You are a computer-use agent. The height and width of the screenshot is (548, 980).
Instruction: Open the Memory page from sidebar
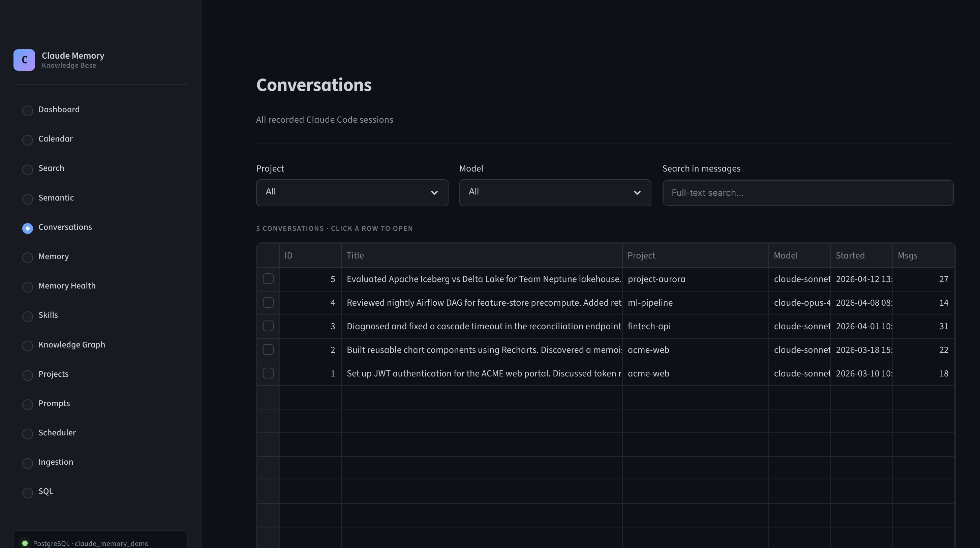(54, 256)
